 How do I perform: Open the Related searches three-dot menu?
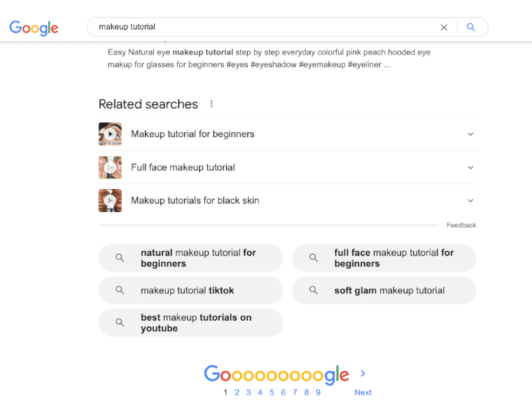(x=211, y=104)
